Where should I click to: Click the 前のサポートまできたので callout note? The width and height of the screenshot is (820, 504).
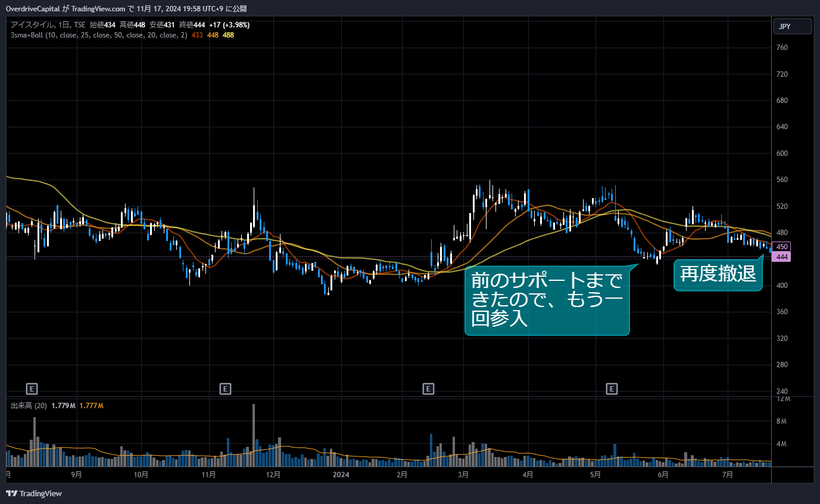[547, 299]
